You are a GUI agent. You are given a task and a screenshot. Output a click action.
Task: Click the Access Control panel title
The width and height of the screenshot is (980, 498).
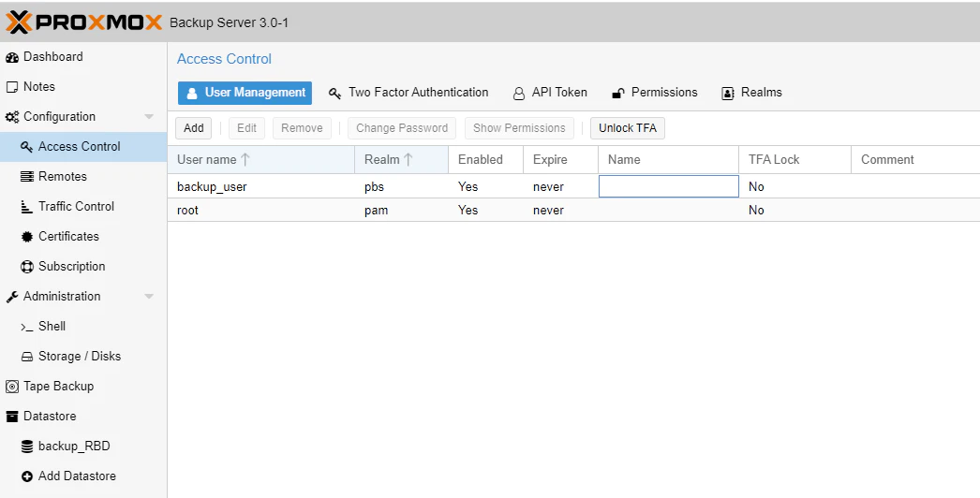224,59
